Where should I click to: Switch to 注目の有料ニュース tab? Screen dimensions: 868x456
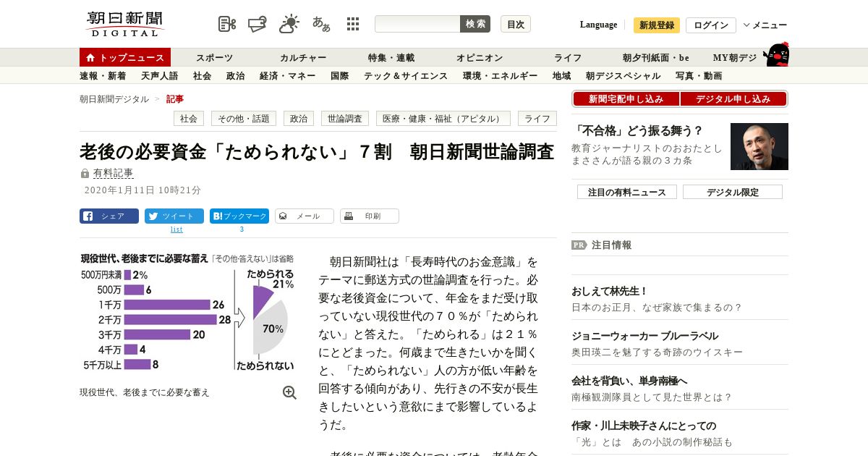click(x=627, y=192)
